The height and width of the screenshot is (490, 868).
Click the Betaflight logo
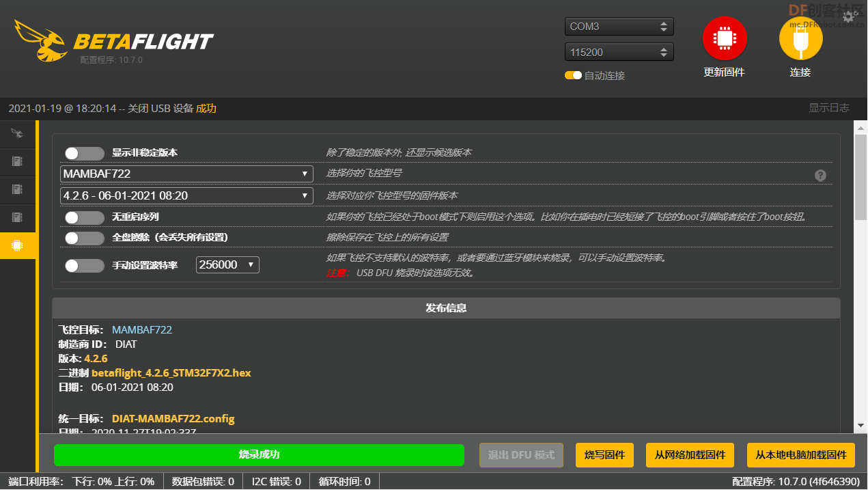[x=113, y=40]
